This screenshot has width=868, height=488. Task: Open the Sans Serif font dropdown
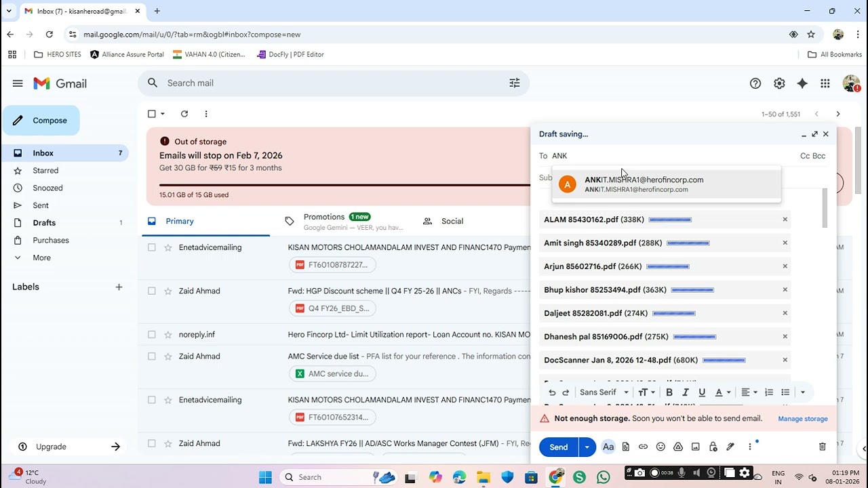[x=605, y=392]
